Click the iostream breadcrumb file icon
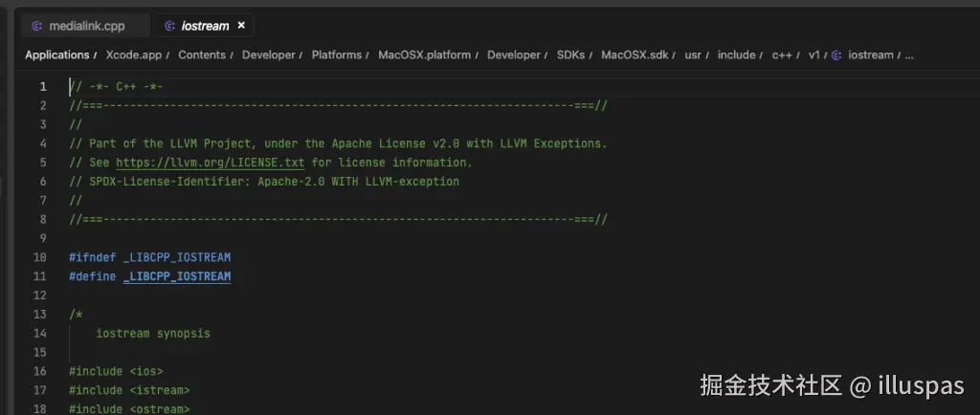The image size is (980, 415). point(836,55)
